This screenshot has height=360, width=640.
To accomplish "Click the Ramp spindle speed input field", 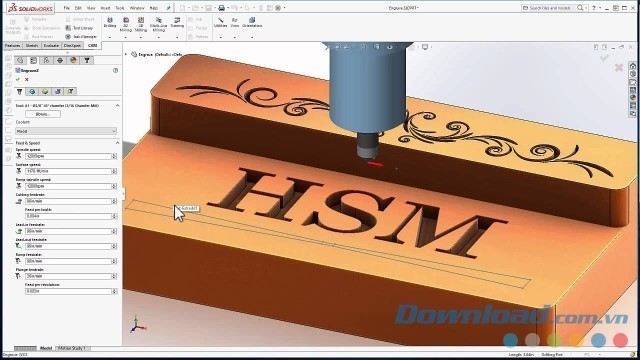I will point(68,186).
